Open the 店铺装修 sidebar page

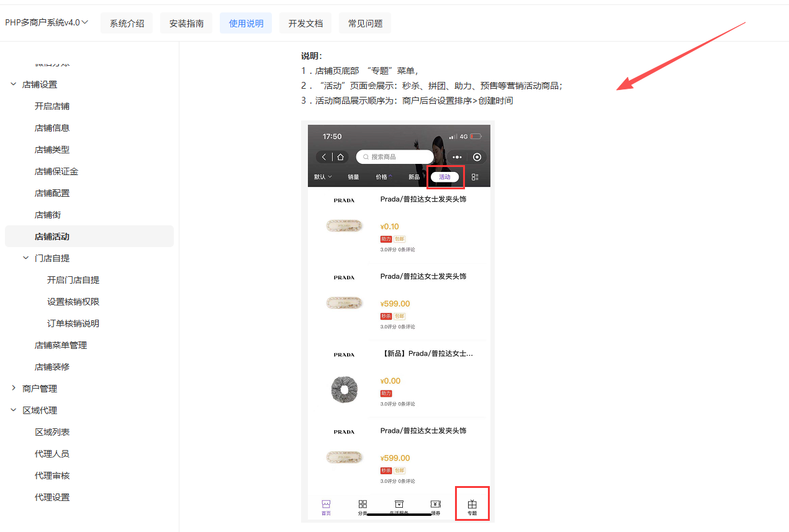click(52, 367)
